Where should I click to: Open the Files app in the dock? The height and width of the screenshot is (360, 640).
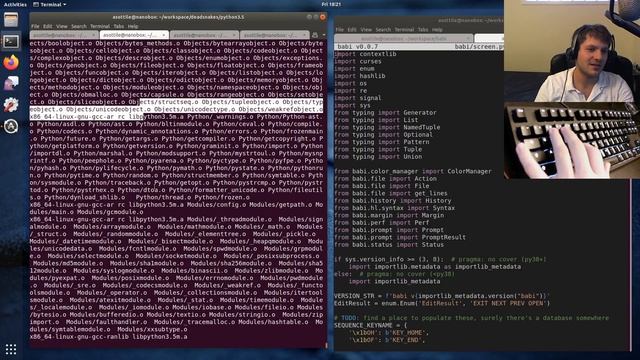tap(11, 19)
